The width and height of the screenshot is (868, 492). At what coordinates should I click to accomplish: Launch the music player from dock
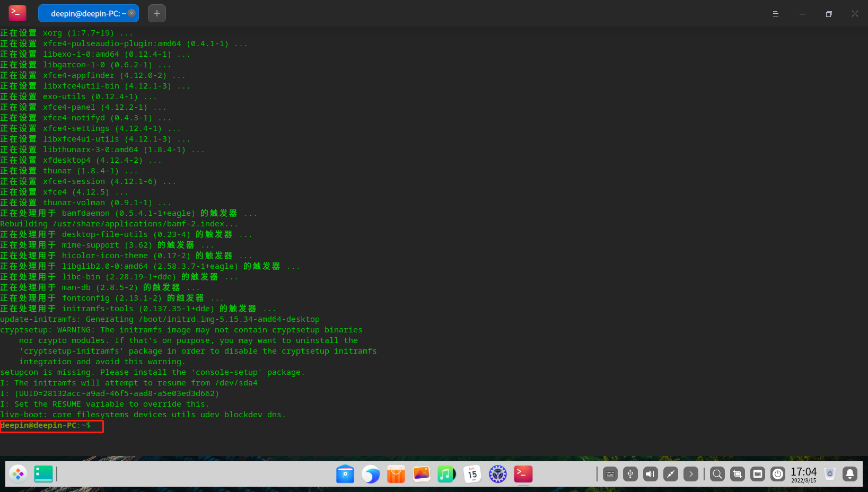pyautogui.click(x=446, y=474)
